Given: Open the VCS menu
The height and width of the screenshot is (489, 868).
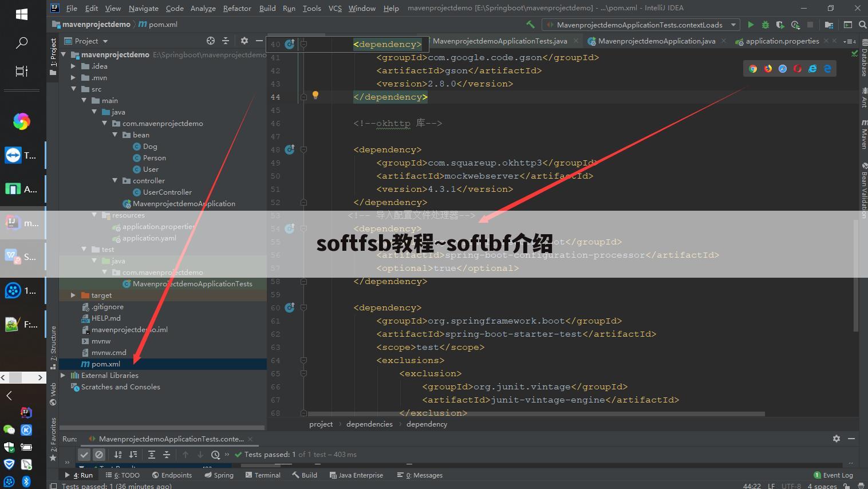Looking at the screenshot, I should click(335, 8).
